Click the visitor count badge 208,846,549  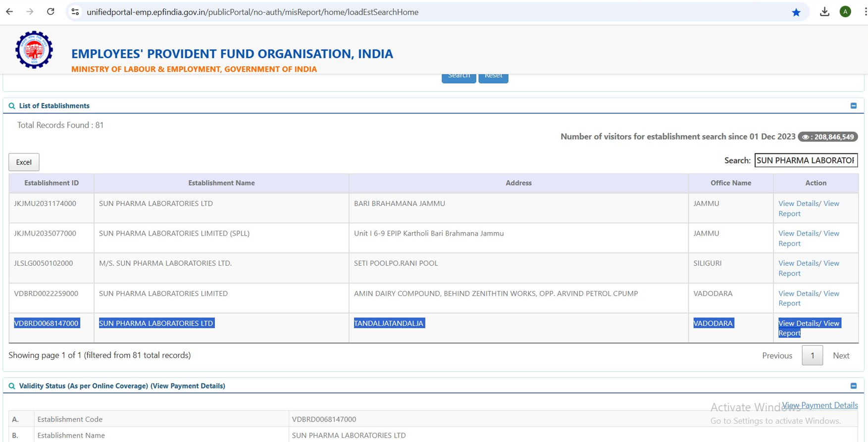point(828,137)
